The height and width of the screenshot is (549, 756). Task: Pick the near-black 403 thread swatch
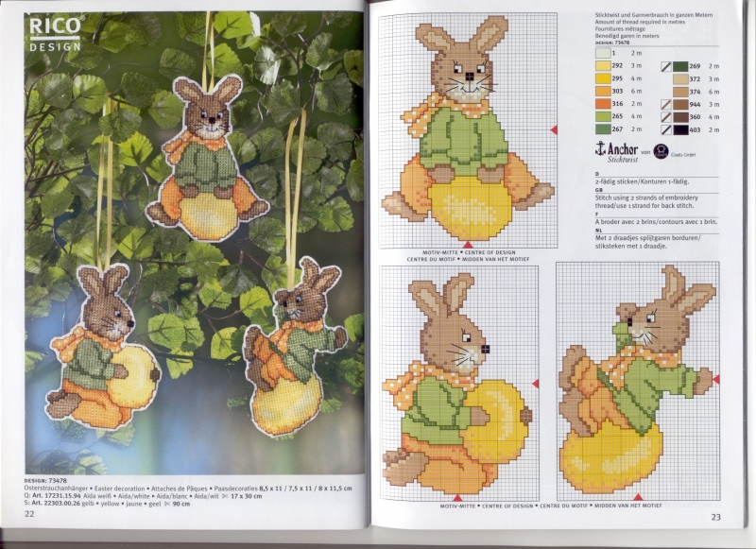[x=679, y=129]
